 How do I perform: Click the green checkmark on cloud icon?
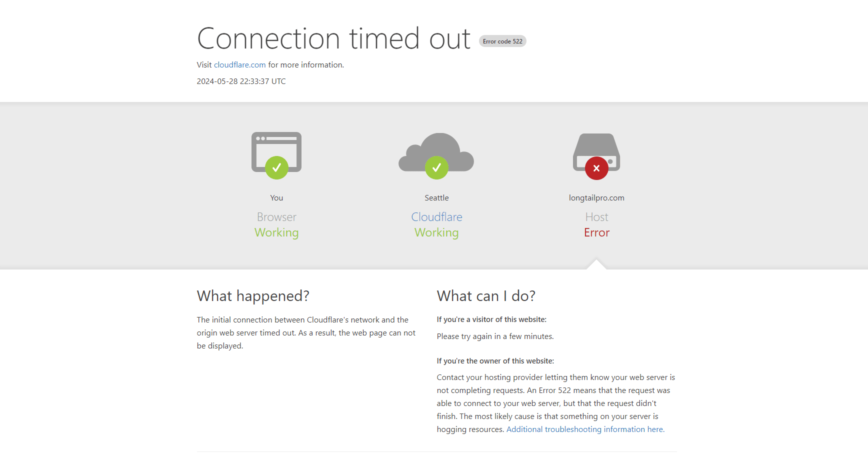436,167
